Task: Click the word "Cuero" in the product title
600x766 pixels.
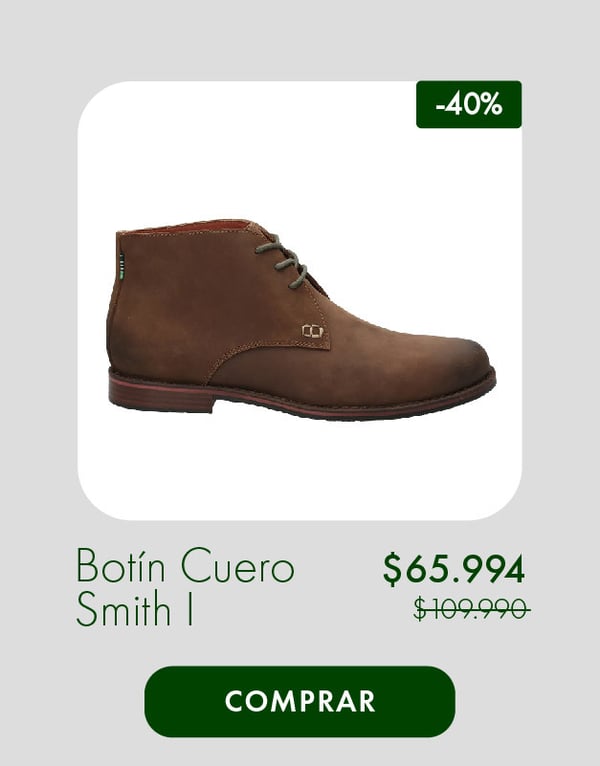Action: 237,566
